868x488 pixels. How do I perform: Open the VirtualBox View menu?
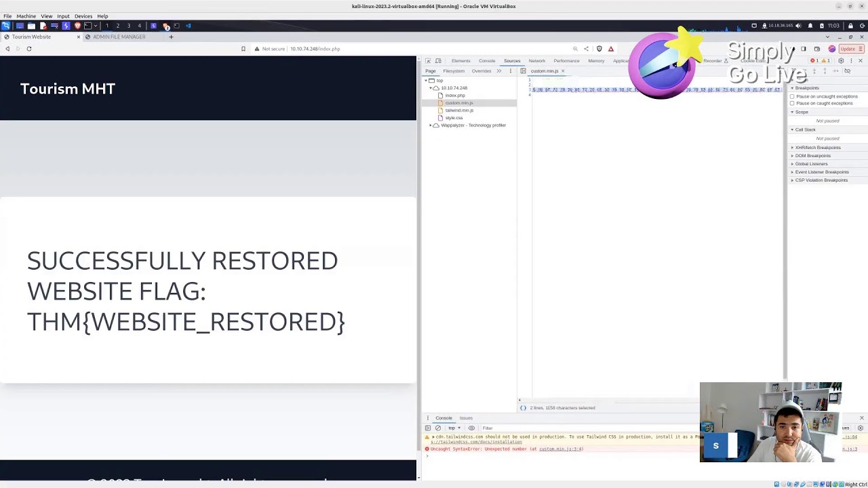(47, 16)
